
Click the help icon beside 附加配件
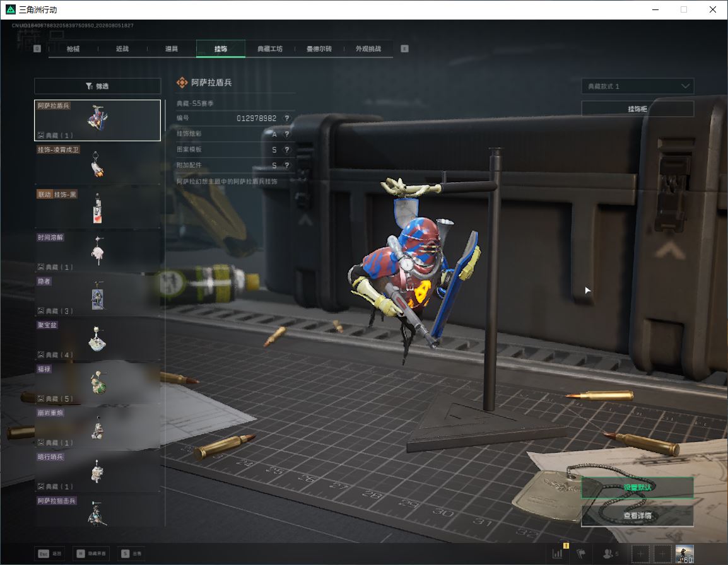click(287, 165)
